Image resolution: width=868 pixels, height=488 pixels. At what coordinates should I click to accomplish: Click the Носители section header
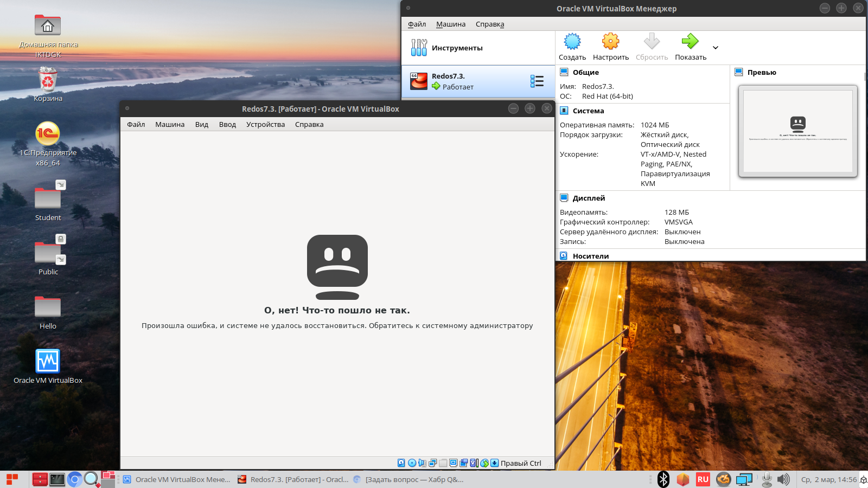pos(591,256)
